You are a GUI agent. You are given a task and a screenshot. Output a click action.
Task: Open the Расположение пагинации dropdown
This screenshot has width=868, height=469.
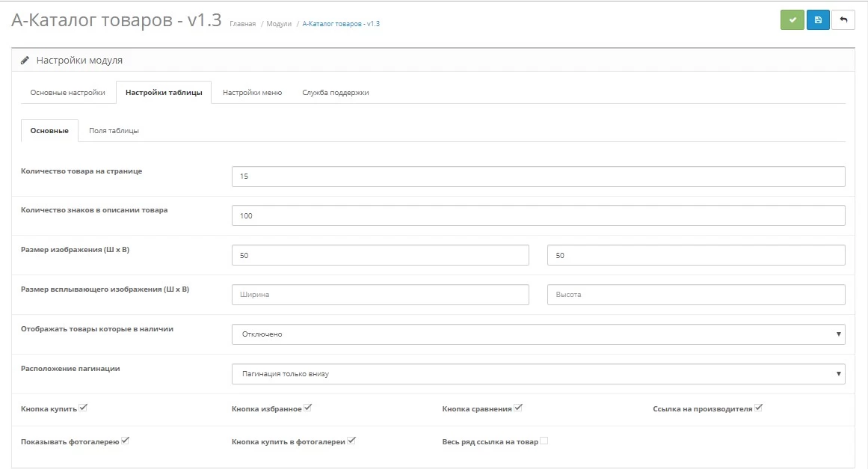point(538,374)
